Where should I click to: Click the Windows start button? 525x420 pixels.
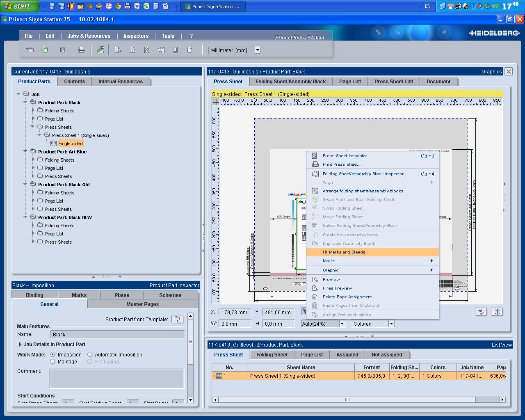19,6
